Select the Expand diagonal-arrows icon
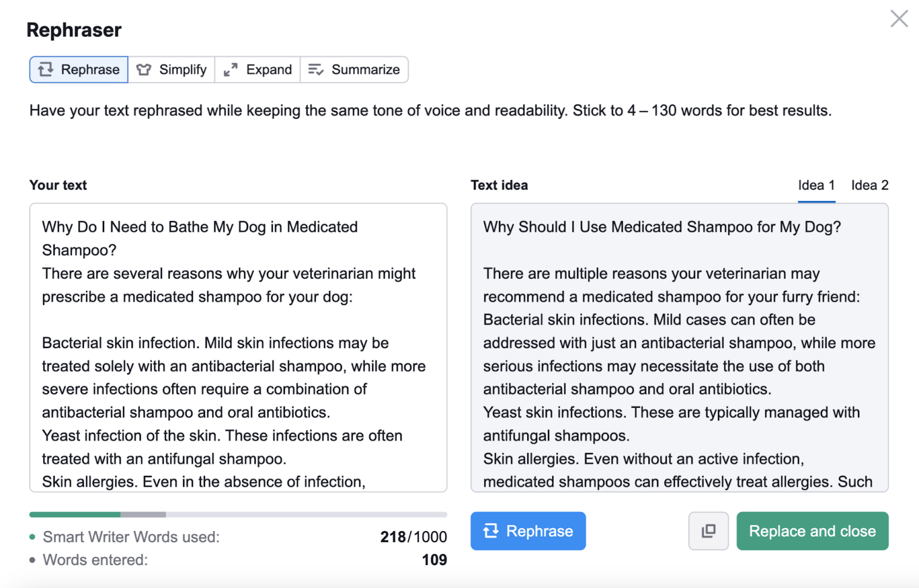This screenshot has height=588, width=919. point(230,69)
